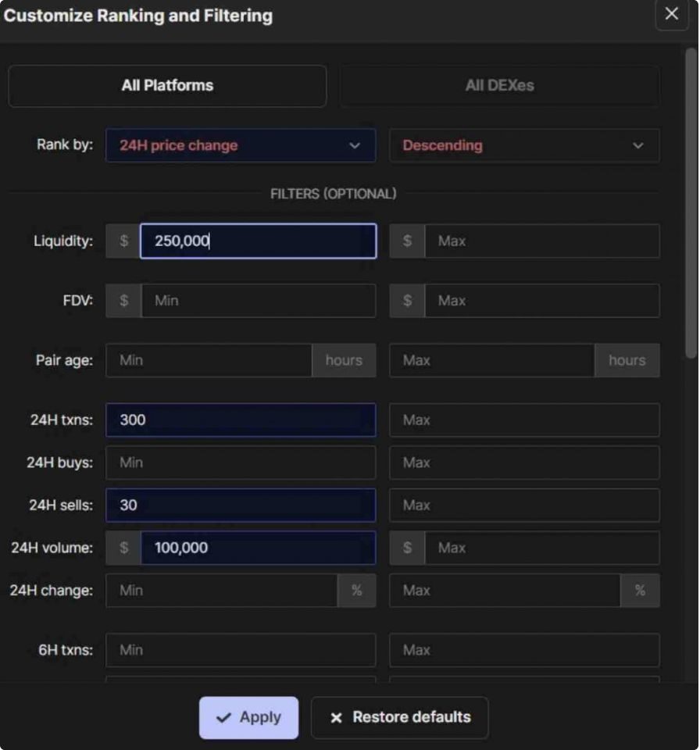Switch to the All DEXes tab

(499, 86)
